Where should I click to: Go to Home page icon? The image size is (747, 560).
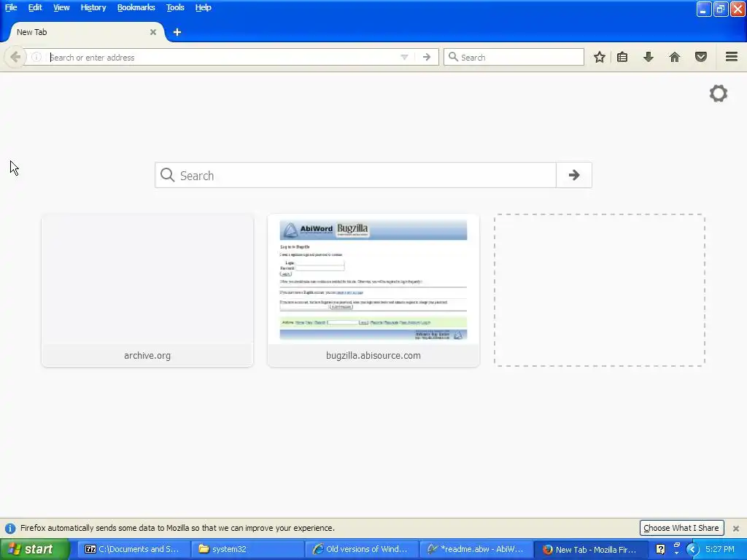tap(675, 57)
